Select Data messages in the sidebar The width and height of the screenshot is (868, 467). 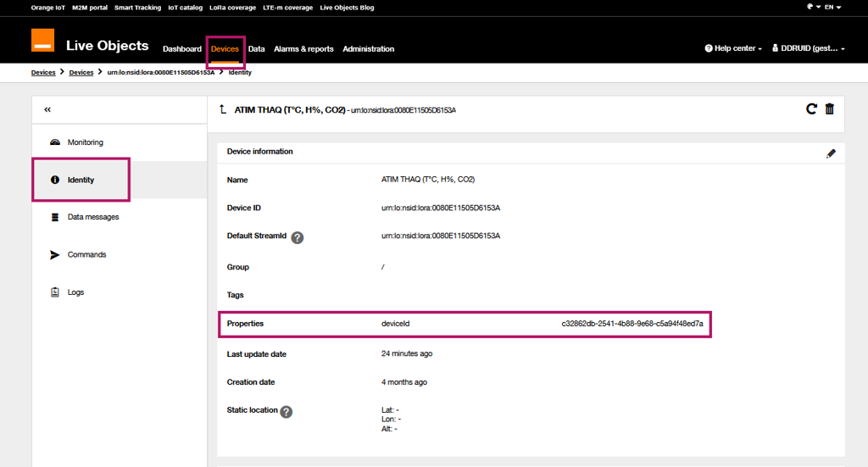coord(93,217)
